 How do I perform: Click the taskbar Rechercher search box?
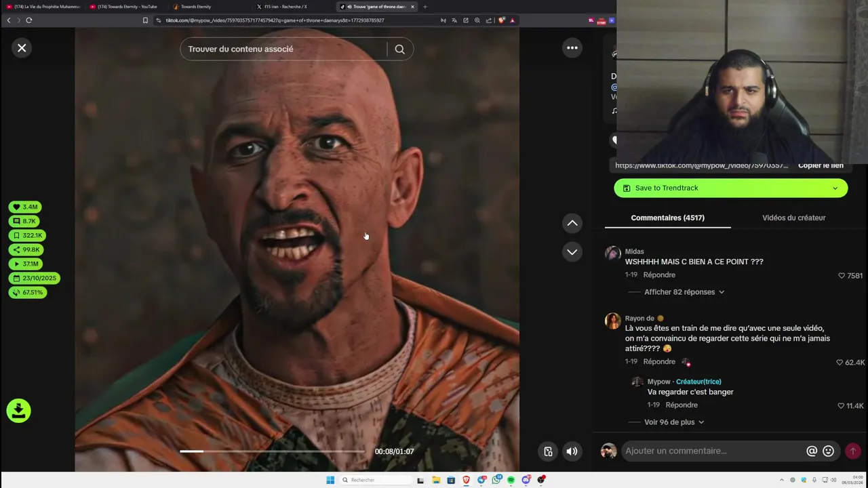pos(376,480)
